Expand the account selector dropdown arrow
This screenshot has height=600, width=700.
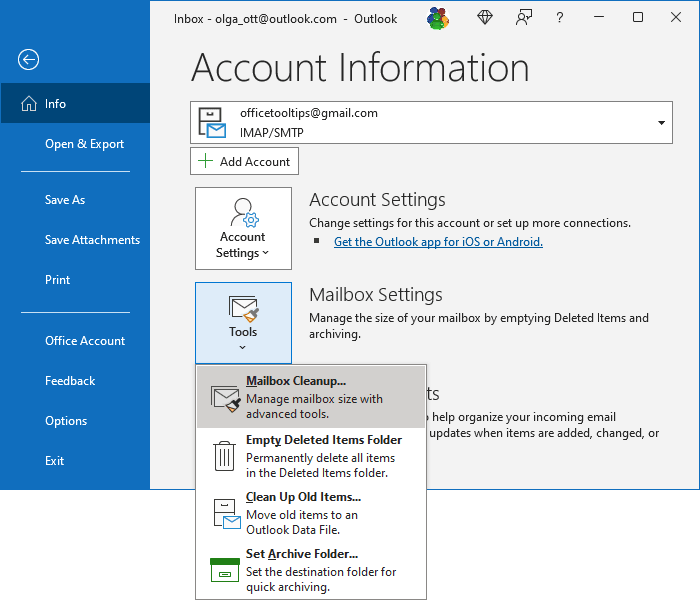[x=661, y=123]
